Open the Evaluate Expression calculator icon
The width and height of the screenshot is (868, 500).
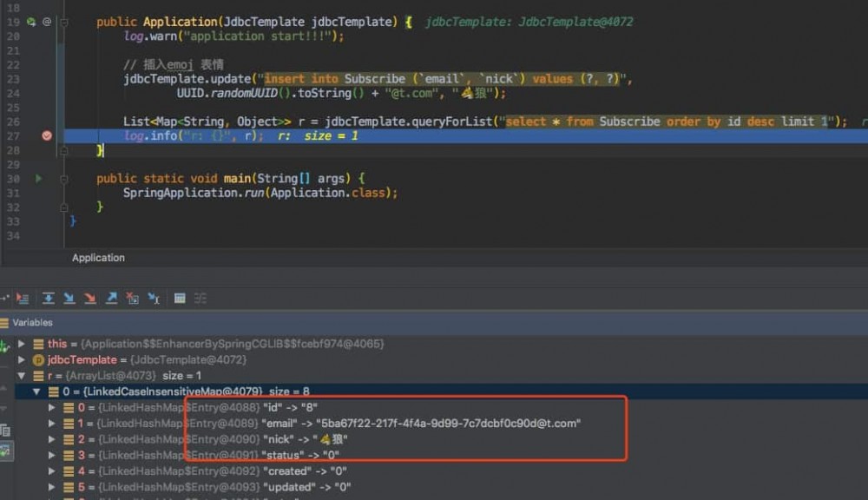pos(180,298)
